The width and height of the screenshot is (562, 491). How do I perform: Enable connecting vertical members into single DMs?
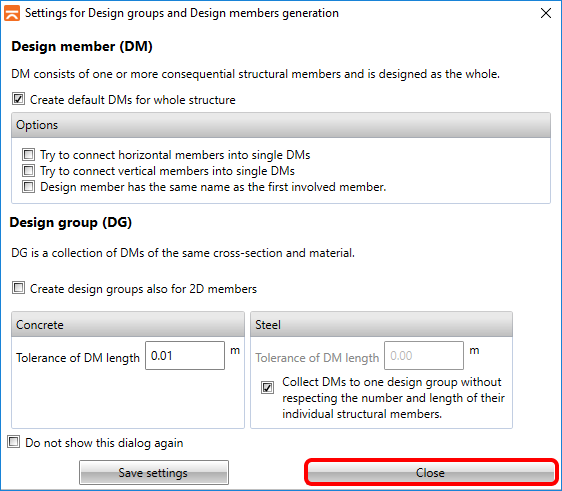(x=28, y=171)
